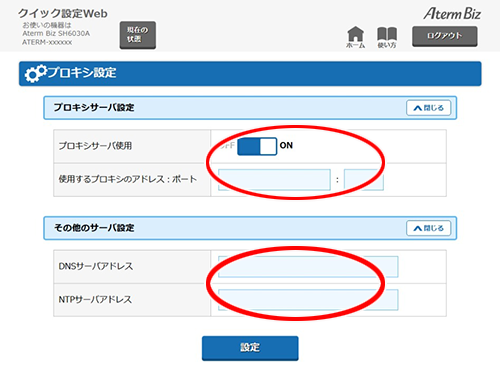Click the NTPサーバアドレス label

pos(95,299)
